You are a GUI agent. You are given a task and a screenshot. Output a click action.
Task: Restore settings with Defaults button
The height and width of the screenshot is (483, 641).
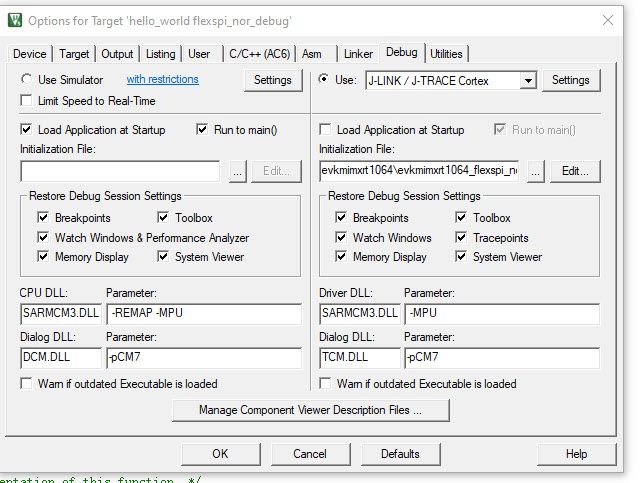coord(400,454)
